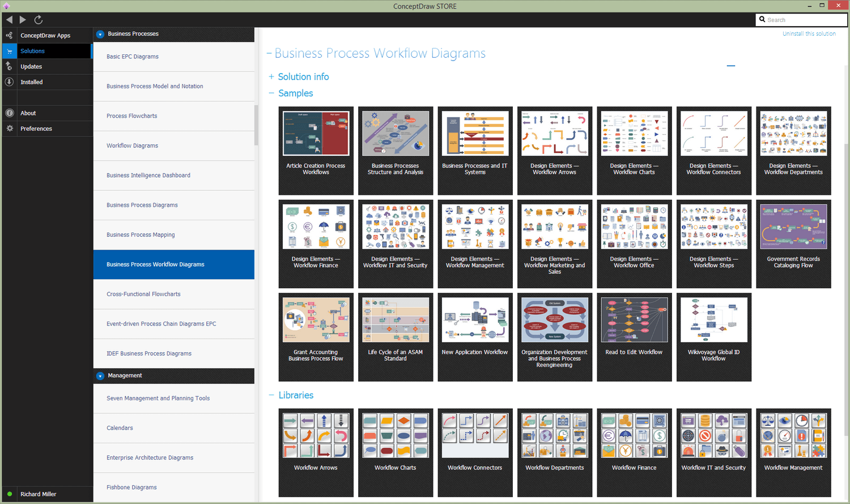Open Design Elements Workflow Departments sample
This screenshot has height=504, width=850.
(x=793, y=151)
